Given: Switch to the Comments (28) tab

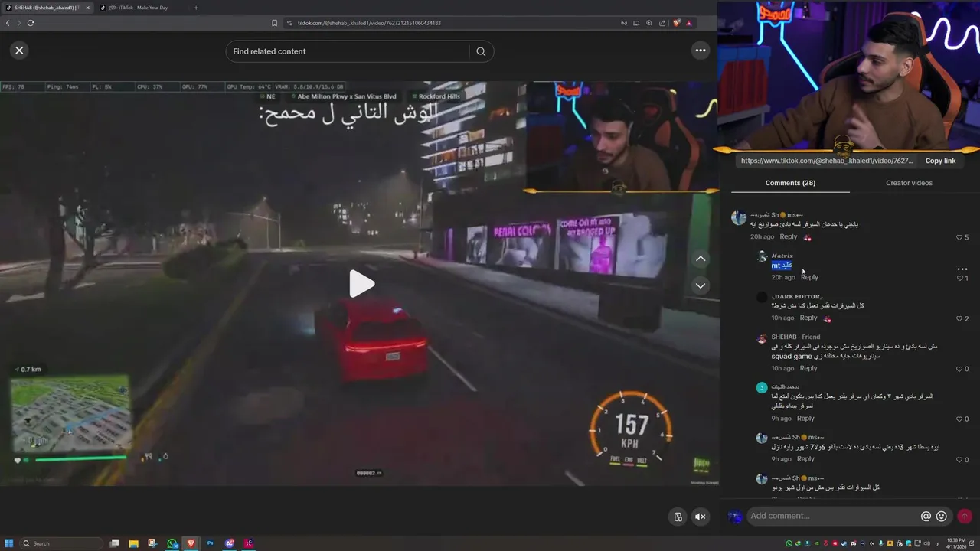Looking at the screenshot, I should 790,183.
